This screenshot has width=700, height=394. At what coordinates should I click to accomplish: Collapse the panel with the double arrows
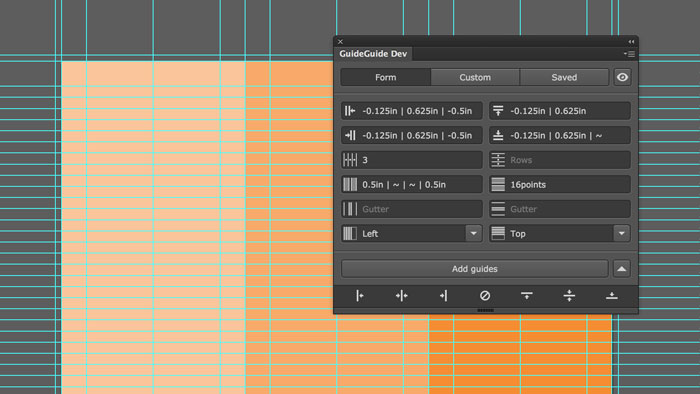tap(631, 41)
